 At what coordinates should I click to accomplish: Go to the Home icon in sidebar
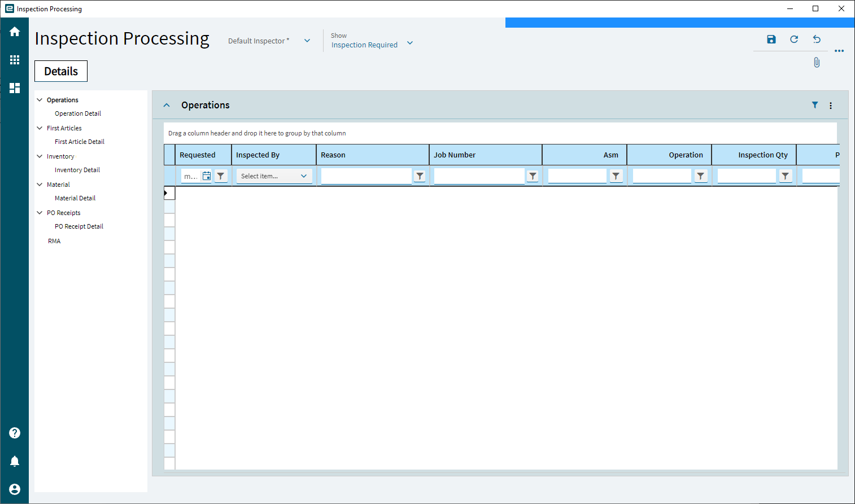coord(15,32)
